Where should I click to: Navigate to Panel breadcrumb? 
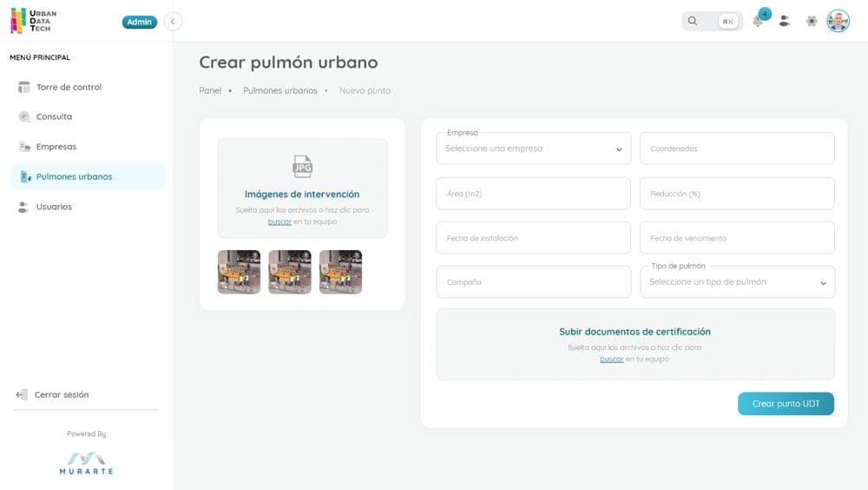[x=210, y=90]
